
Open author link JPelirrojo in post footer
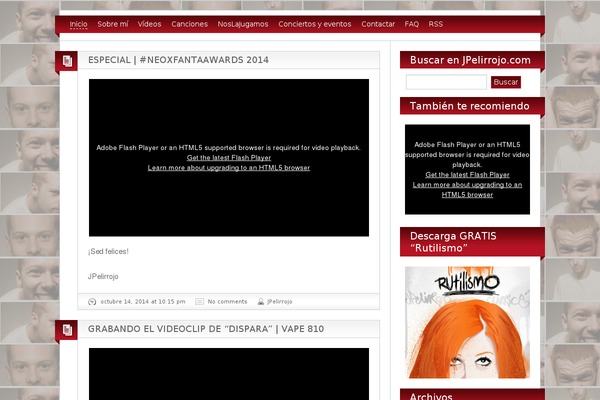click(280, 302)
